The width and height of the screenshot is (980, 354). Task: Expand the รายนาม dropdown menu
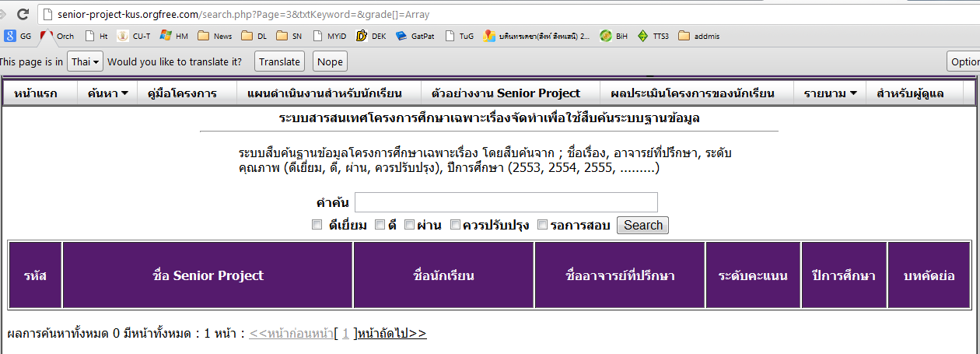click(830, 93)
